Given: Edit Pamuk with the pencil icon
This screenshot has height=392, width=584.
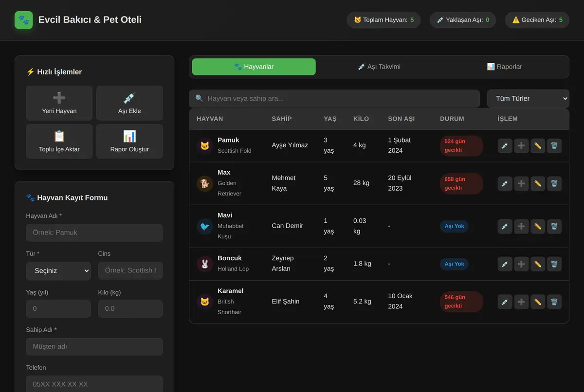Looking at the screenshot, I should pyautogui.click(x=538, y=145).
